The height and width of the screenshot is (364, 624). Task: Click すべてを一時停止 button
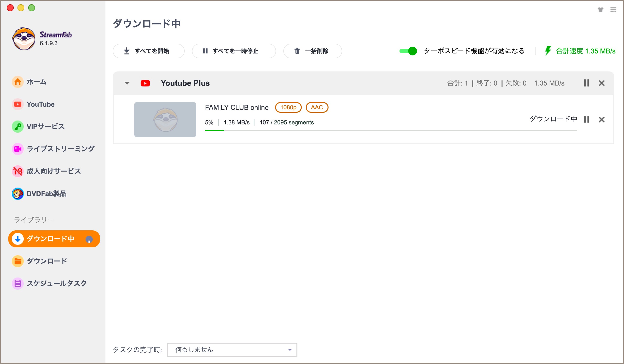pos(234,51)
